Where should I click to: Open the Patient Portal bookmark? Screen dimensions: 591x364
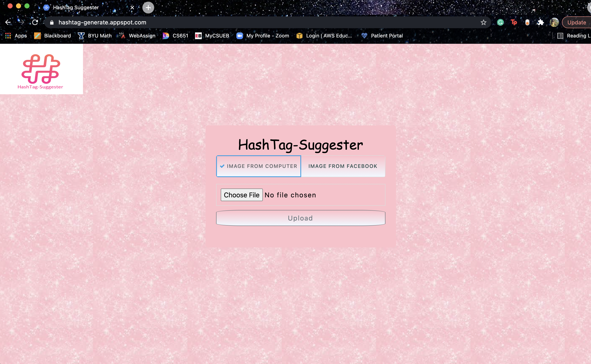tap(382, 36)
